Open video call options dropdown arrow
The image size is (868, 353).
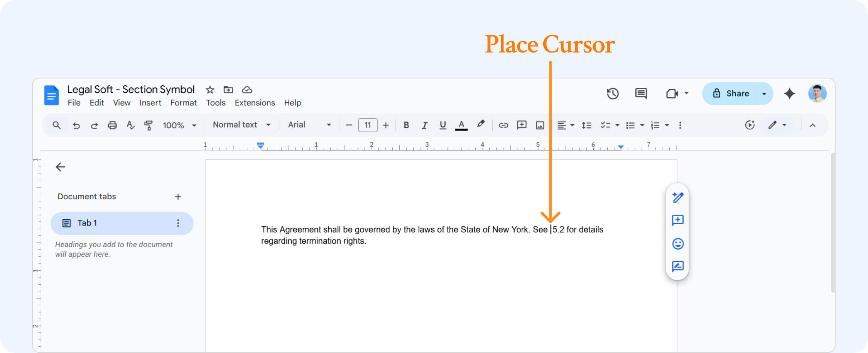[x=686, y=93]
